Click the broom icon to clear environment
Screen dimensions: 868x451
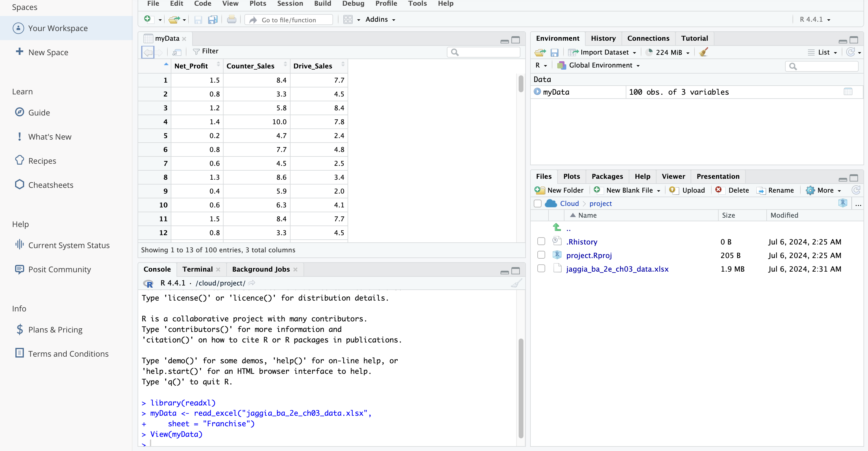(704, 52)
